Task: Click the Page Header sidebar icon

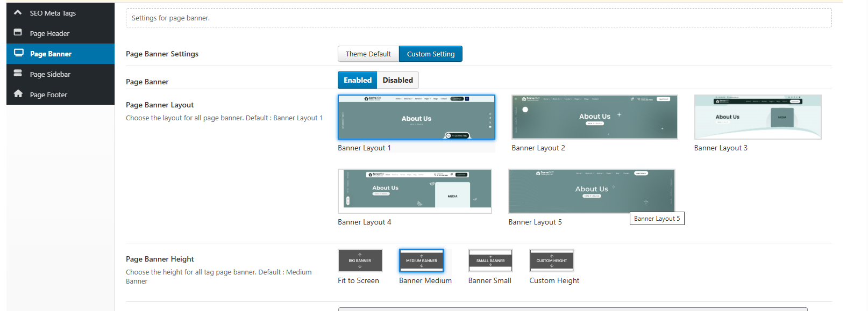Action: [18, 33]
